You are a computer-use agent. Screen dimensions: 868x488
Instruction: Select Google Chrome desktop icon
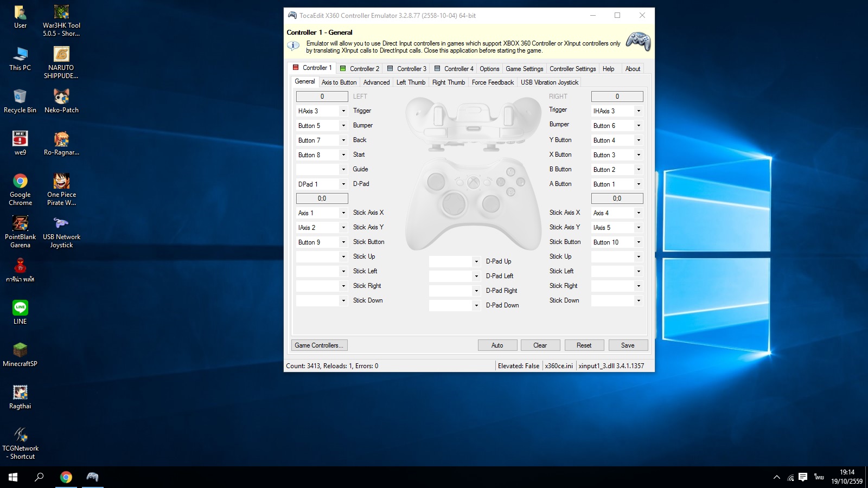click(20, 190)
